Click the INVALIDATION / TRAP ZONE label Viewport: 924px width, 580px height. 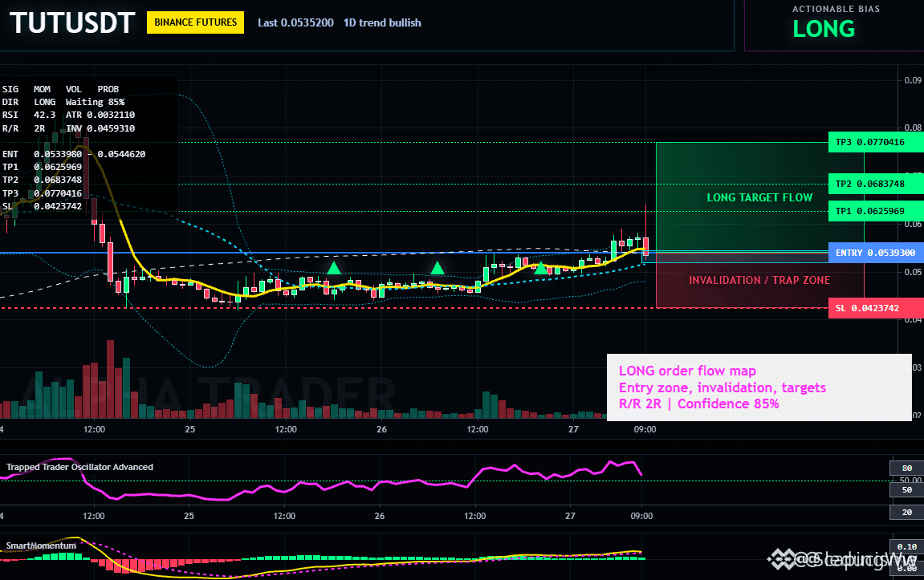pyautogui.click(x=759, y=280)
